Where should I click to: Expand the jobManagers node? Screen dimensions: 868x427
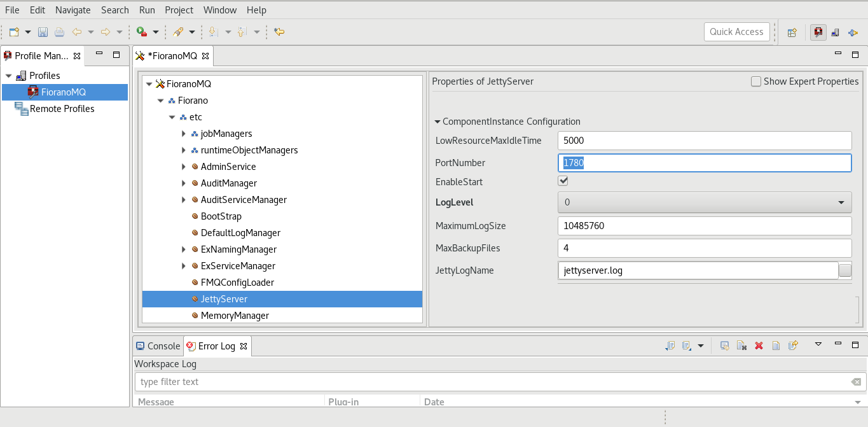(183, 134)
